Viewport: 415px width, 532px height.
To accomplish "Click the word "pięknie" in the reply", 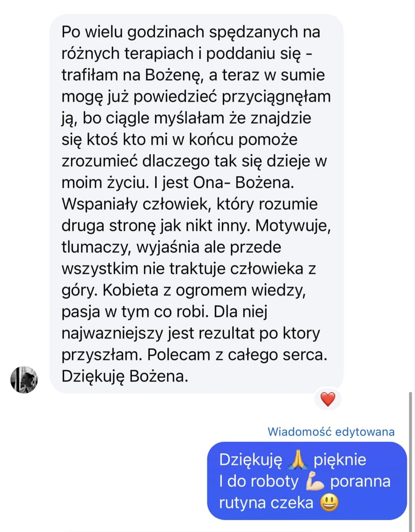I will click(x=340, y=460).
